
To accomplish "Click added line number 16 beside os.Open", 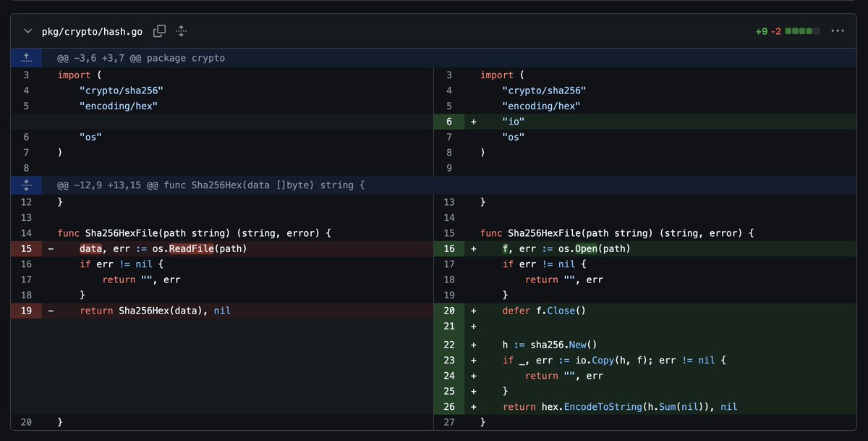I will tap(449, 248).
